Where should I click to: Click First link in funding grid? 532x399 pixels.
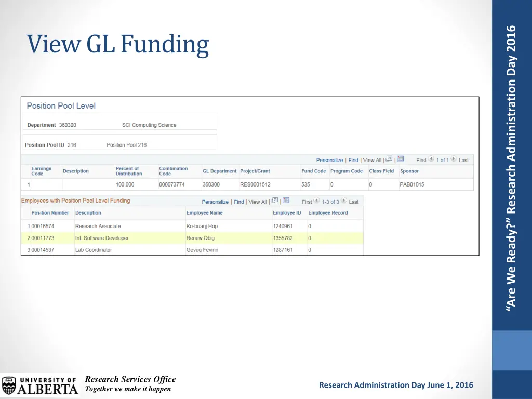(421, 160)
